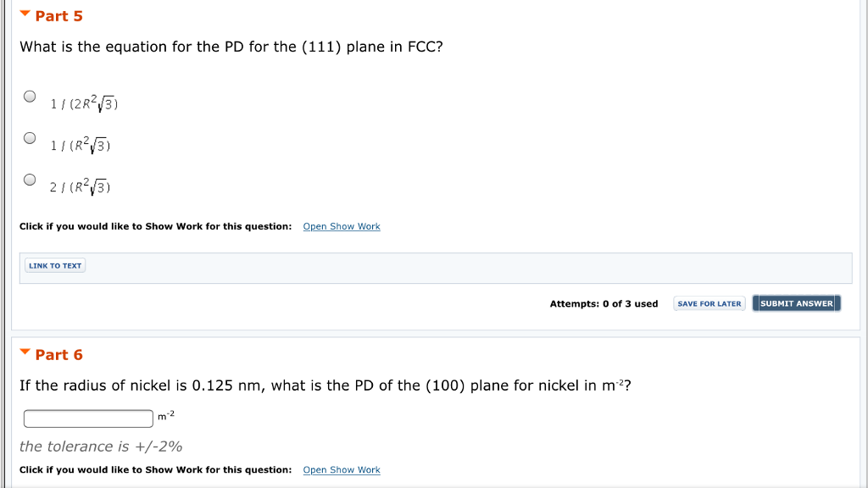Focus the nickel PD answer input field
Viewport: 868px width, 488px height.
point(88,419)
